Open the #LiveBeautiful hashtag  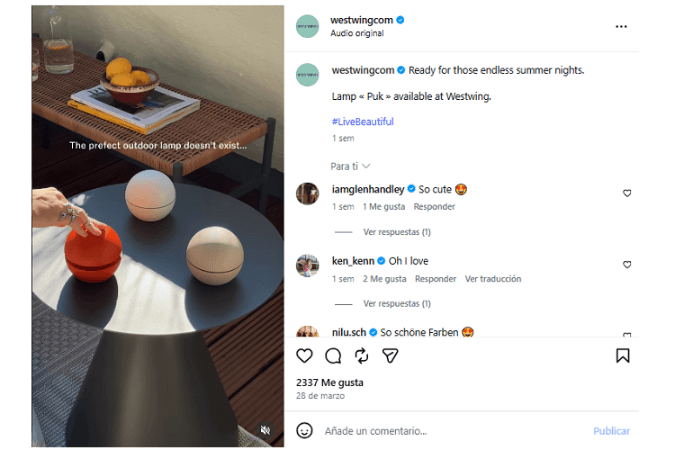click(x=362, y=122)
